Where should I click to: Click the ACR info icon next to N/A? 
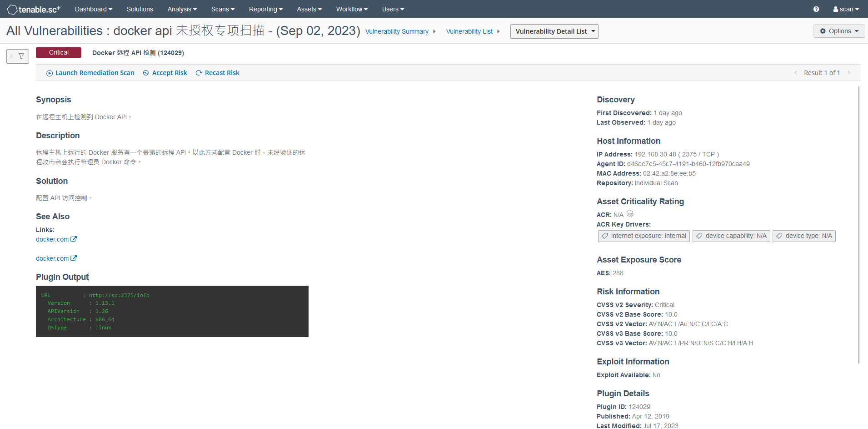[x=630, y=213]
